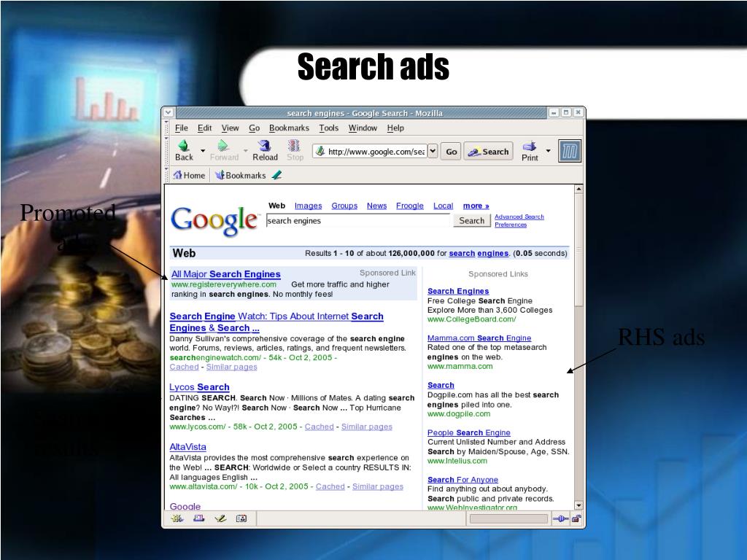Image resolution: width=747 pixels, height=560 pixels.
Task: Collapse the personal toolbar grippy handle
Action: click(166, 175)
